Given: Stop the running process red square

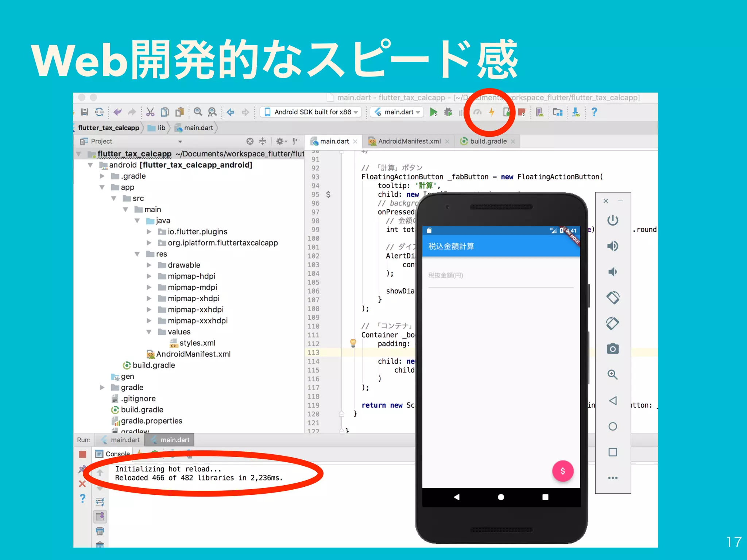Looking at the screenshot, I should (x=82, y=454).
